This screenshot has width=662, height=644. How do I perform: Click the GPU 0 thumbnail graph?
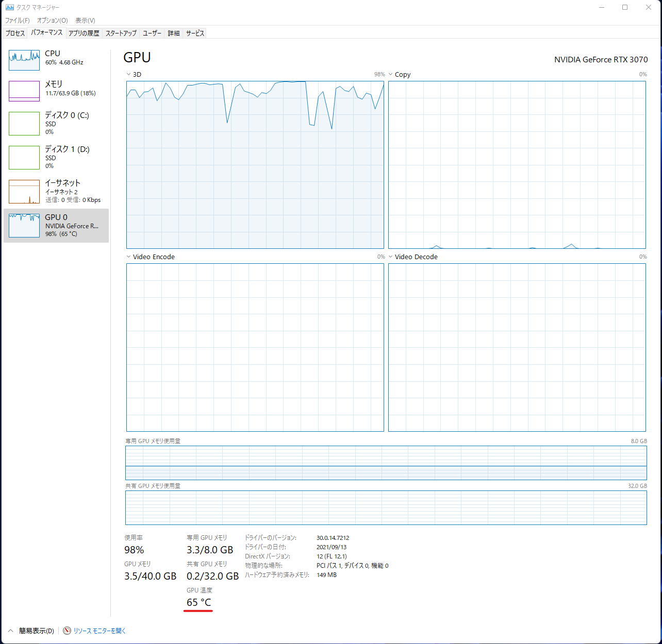(24, 226)
